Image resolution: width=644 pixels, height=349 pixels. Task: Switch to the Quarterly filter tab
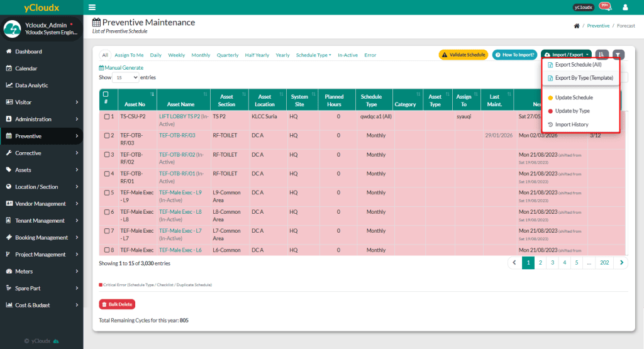point(228,55)
